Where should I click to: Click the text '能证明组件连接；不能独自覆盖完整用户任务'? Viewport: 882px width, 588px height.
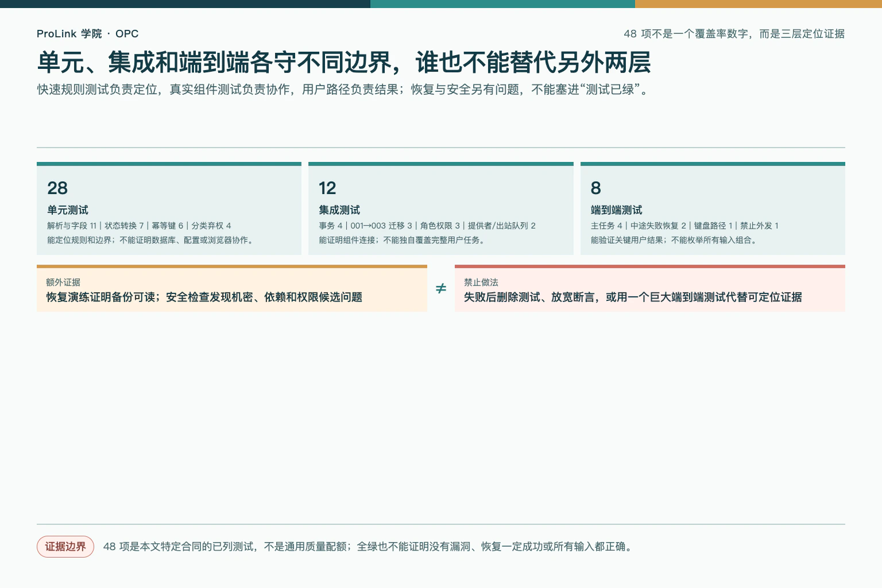403,240
